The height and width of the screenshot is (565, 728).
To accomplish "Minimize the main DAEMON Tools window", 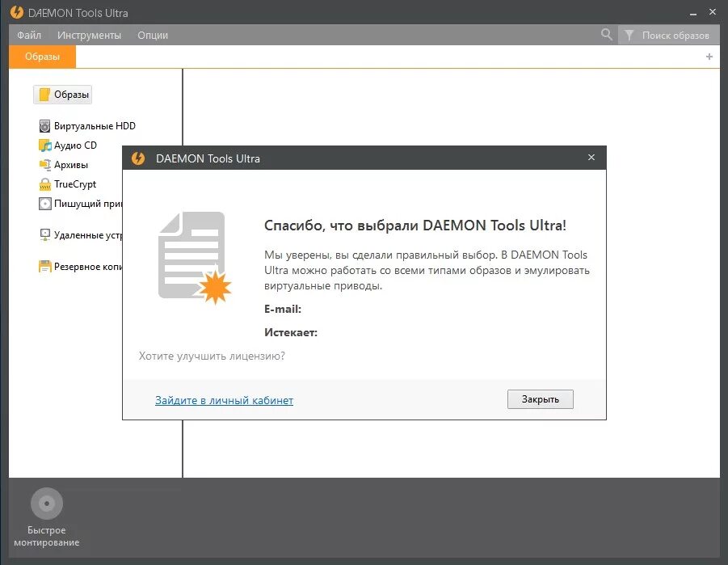I will coord(692,13).
